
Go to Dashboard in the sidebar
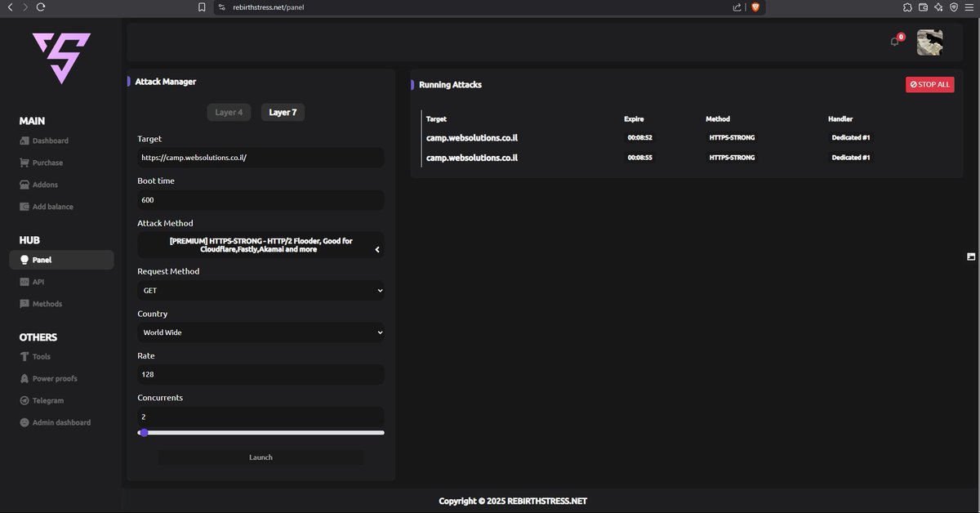click(51, 141)
